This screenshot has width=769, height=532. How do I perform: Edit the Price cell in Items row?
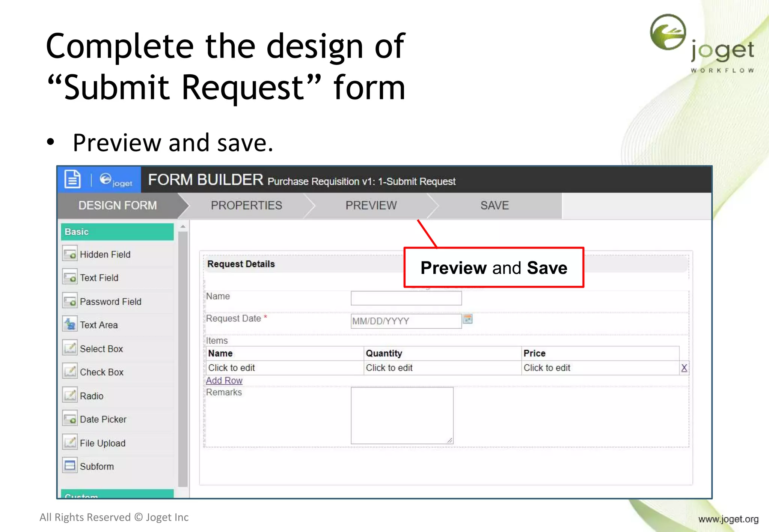tap(601, 368)
